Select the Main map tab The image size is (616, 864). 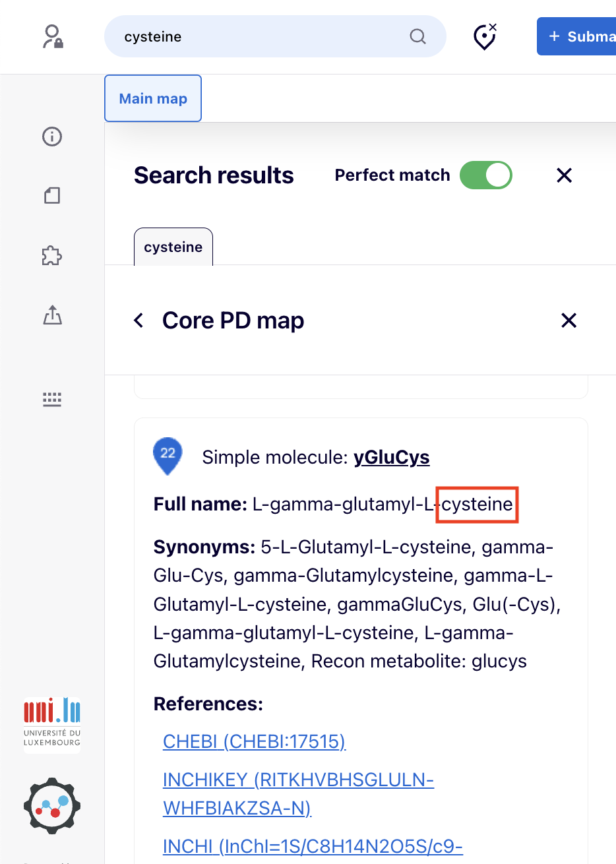[x=153, y=99]
